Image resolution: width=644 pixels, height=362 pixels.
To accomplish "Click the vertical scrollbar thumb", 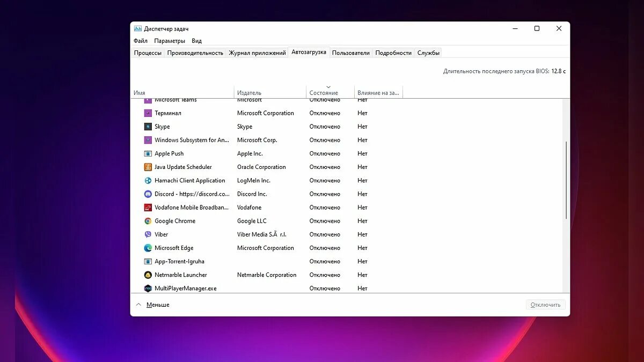I will click(566, 180).
